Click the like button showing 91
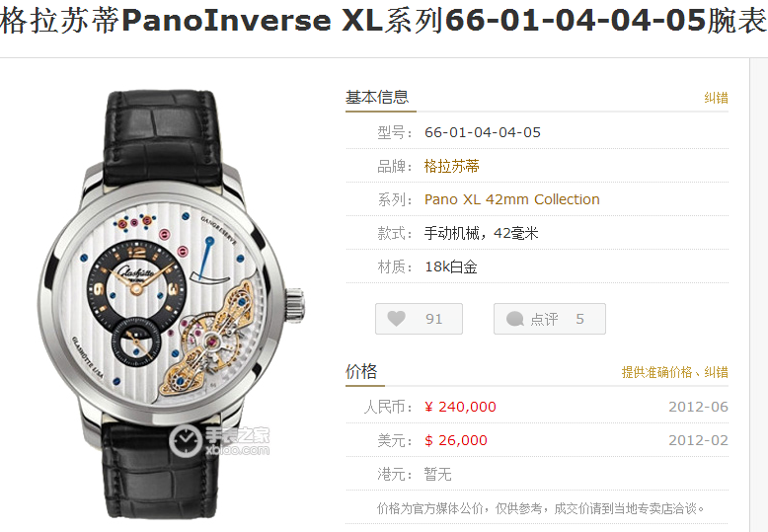This screenshot has width=768, height=532. 419,319
